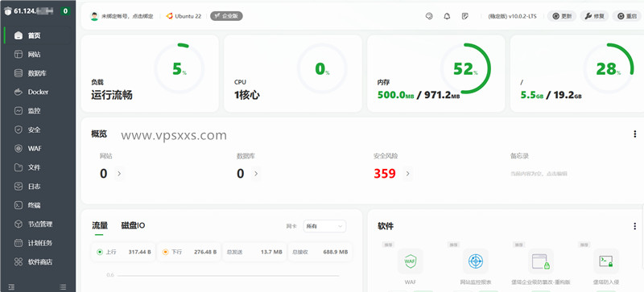
Task: Click the 网站监控报表 target icon
Action: (476, 261)
